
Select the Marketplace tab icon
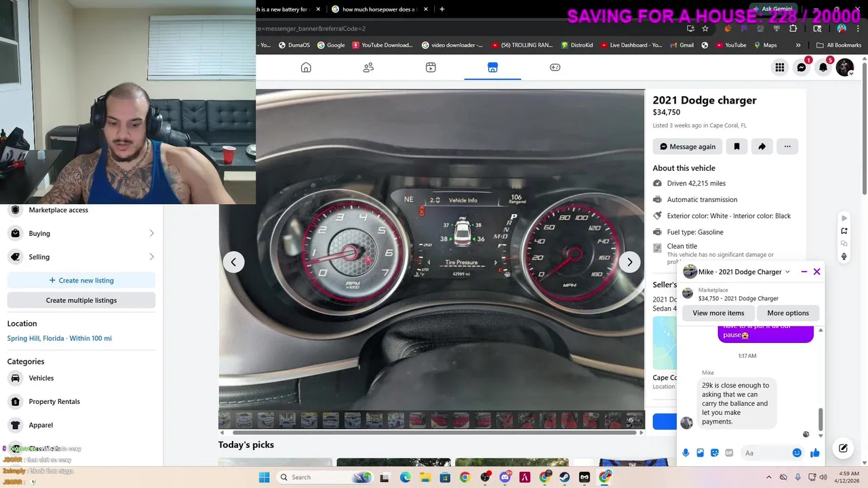pos(493,67)
